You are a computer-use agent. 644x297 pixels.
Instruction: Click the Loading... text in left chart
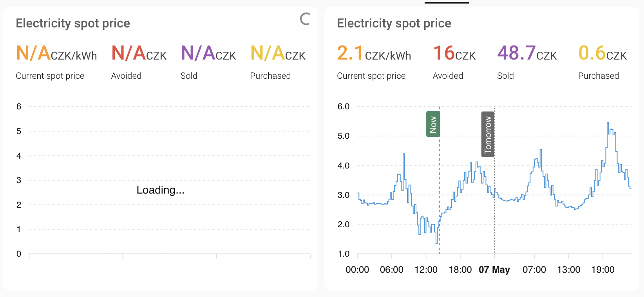point(160,190)
